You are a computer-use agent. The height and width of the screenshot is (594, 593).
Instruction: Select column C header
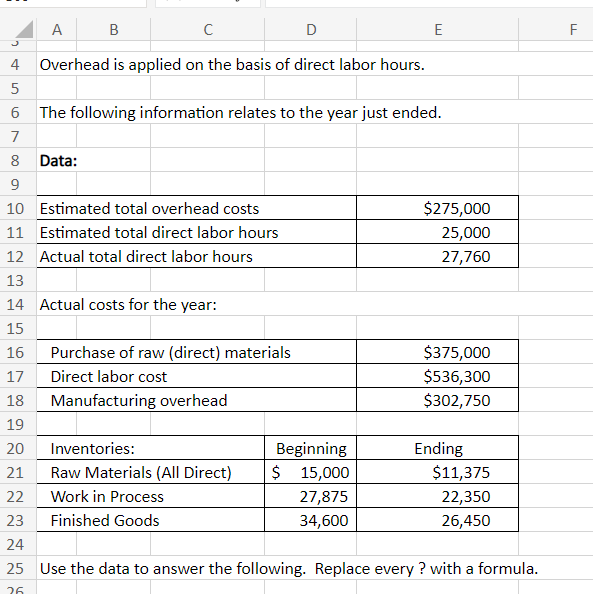[x=208, y=29]
